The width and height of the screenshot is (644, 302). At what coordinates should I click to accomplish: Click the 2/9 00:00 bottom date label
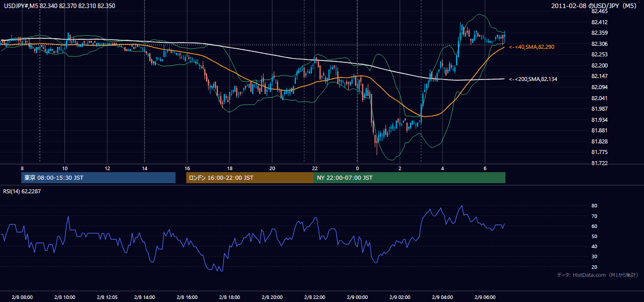(357, 297)
